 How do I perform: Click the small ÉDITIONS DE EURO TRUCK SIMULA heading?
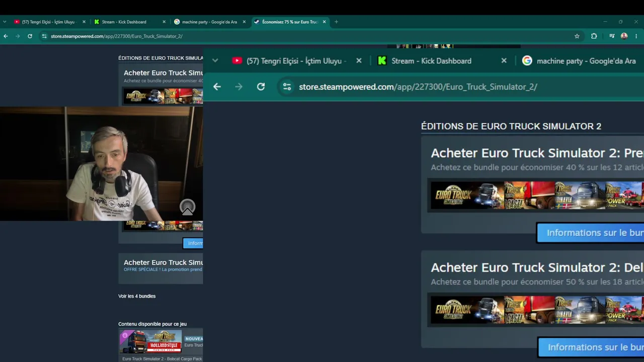click(160, 58)
